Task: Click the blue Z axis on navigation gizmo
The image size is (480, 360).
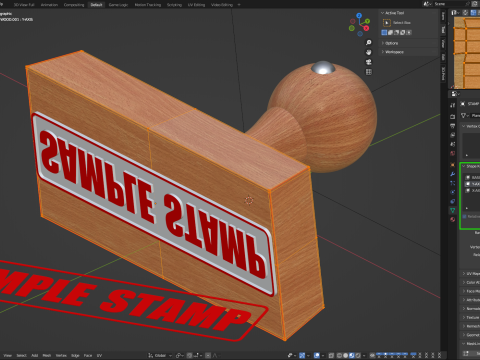Action: [359, 15]
